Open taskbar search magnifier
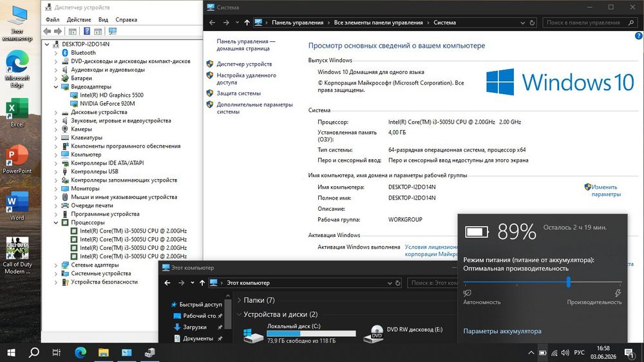The width and height of the screenshot is (644, 362). [34, 352]
